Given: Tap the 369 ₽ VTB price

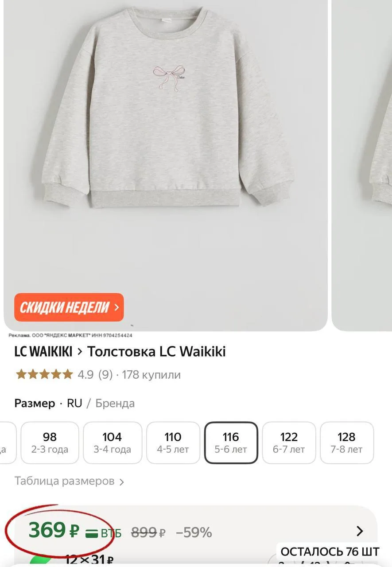Looking at the screenshot, I should tap(54, 530).
